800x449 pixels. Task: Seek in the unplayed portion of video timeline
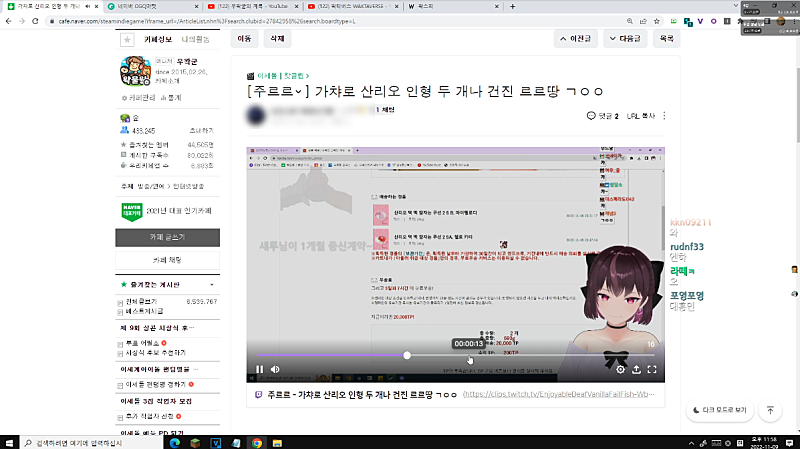click(x=531, y=355)
